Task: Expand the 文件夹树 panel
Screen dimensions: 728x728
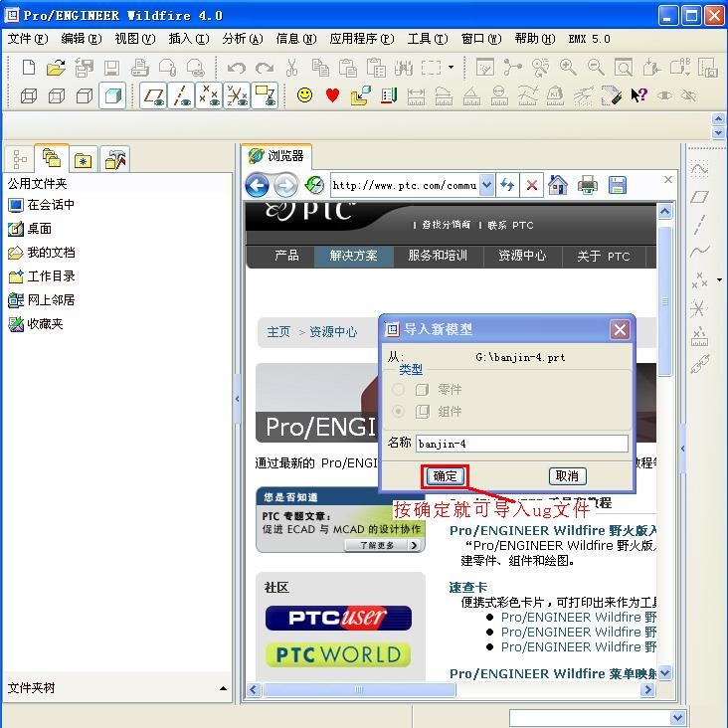Action: [223, 688]
